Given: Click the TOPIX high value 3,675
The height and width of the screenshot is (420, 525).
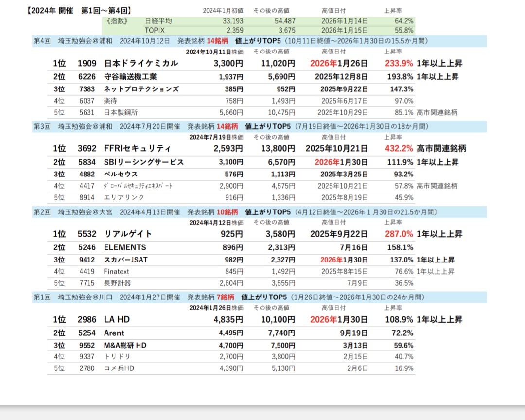Looking at the screenshot, I should pos(287,30).
